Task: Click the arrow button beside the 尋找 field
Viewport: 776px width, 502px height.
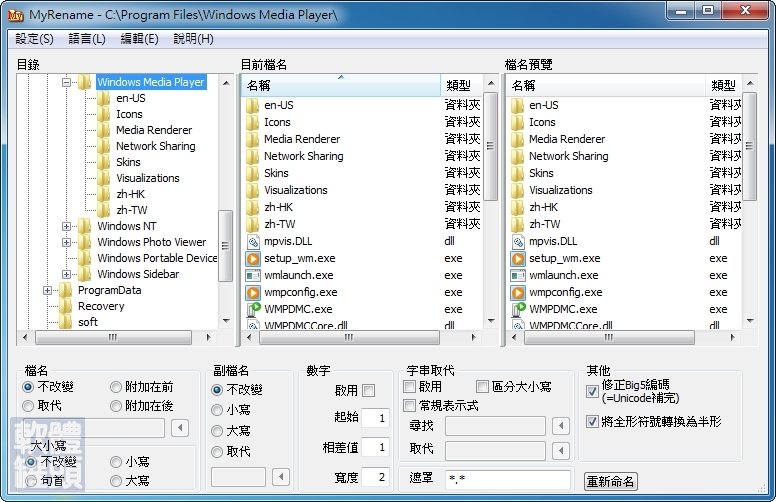Action: click(x=561, y=426)
